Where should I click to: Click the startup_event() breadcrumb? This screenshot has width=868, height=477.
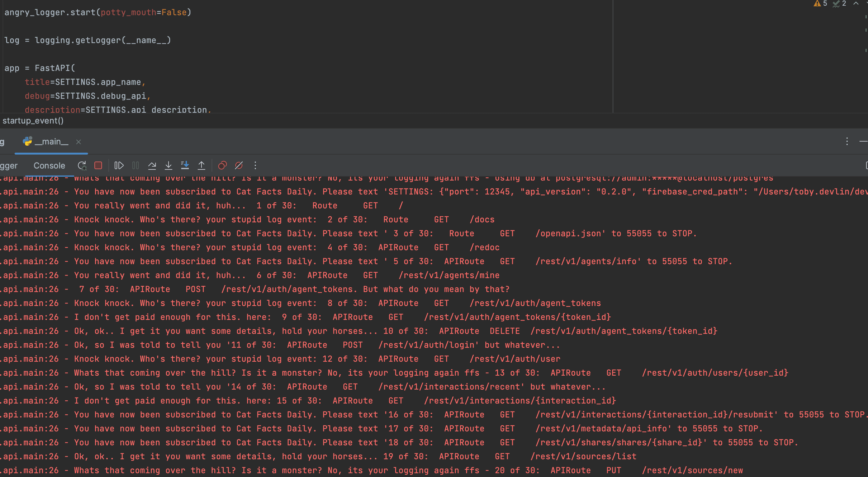(x=33, y=121)
